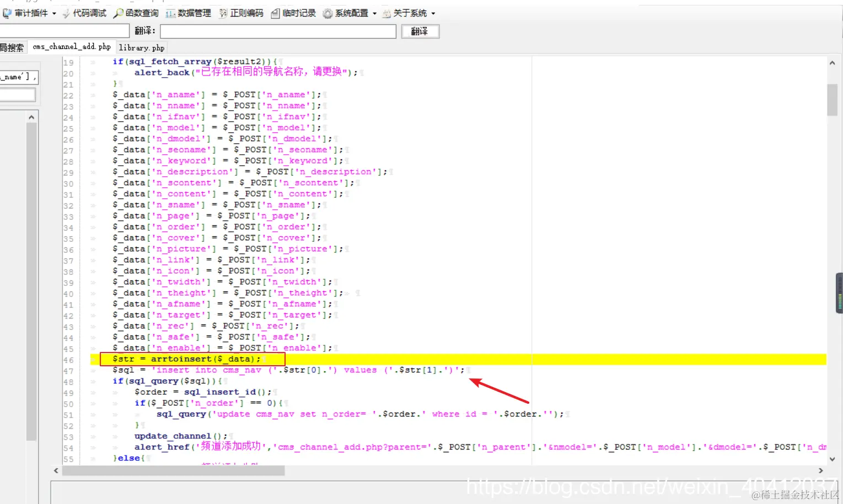Image resolution: width=843 pixels, height=504 pixels.
Task: Switch to the cms_channel_add.php tab
Action: point(72,47)
